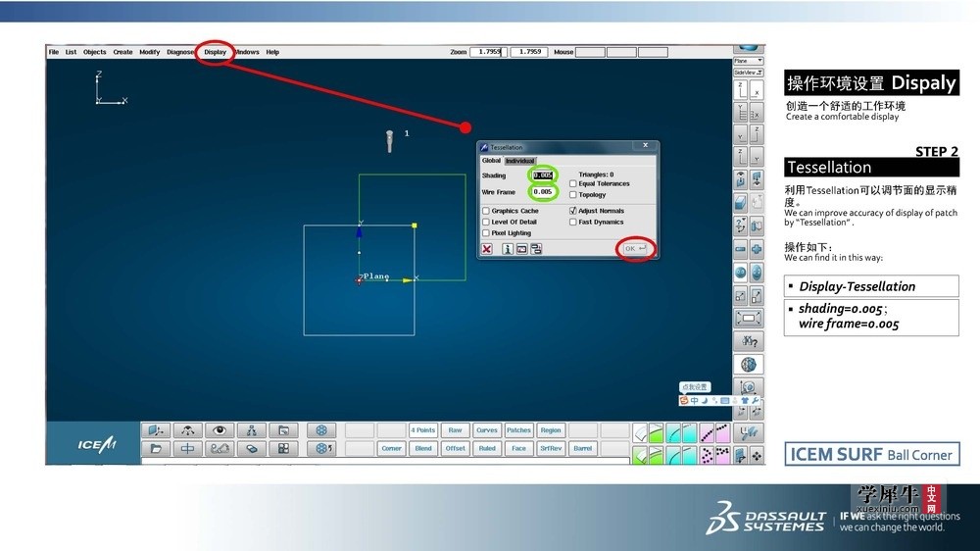Enable Graphics Cache checkbox
Screen dimensions: 980x551
click(x=486, y=212)
